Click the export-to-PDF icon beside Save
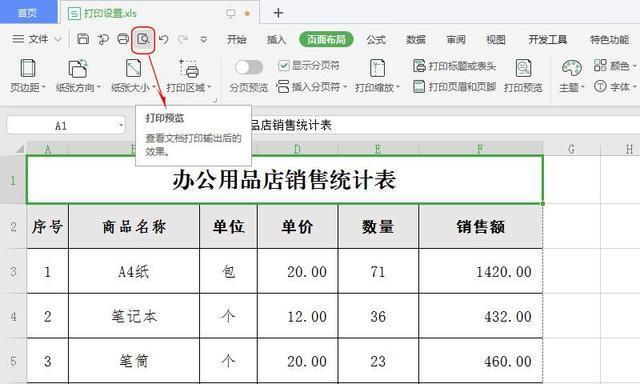 pyautogui.click(x=103, y=39)
